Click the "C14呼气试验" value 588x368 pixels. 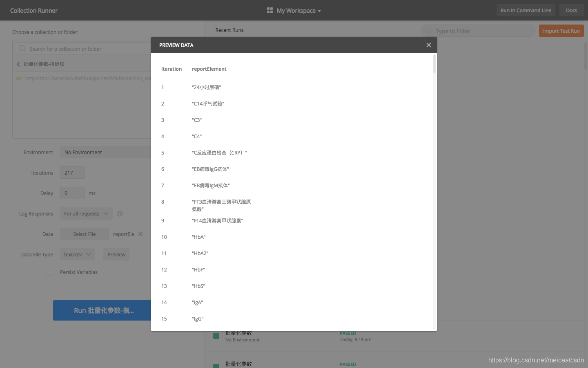[208, 103]
